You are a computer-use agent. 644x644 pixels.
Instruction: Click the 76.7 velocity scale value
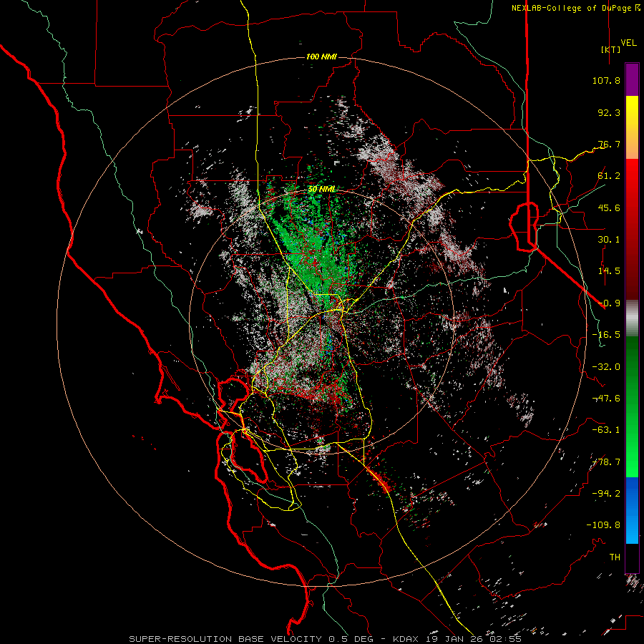coord(609,144)
